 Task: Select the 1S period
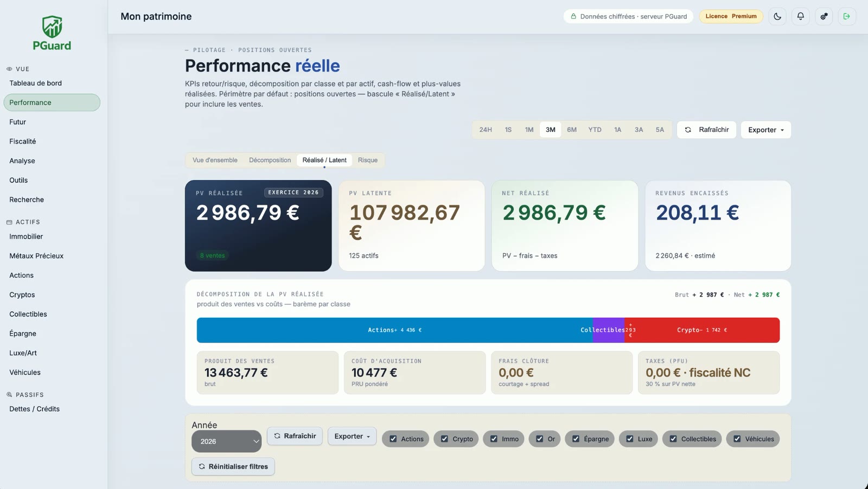pos(508,130)
